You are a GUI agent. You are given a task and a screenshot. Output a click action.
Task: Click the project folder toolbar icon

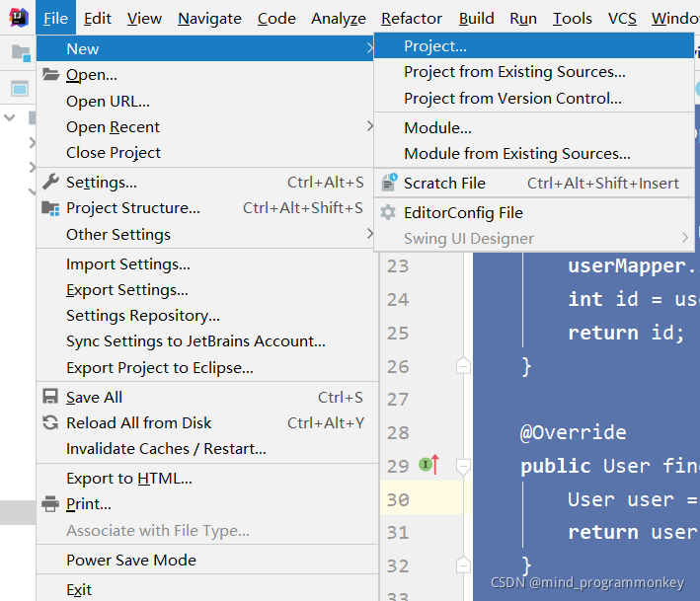pyautogui.click(x=21, y=53)
